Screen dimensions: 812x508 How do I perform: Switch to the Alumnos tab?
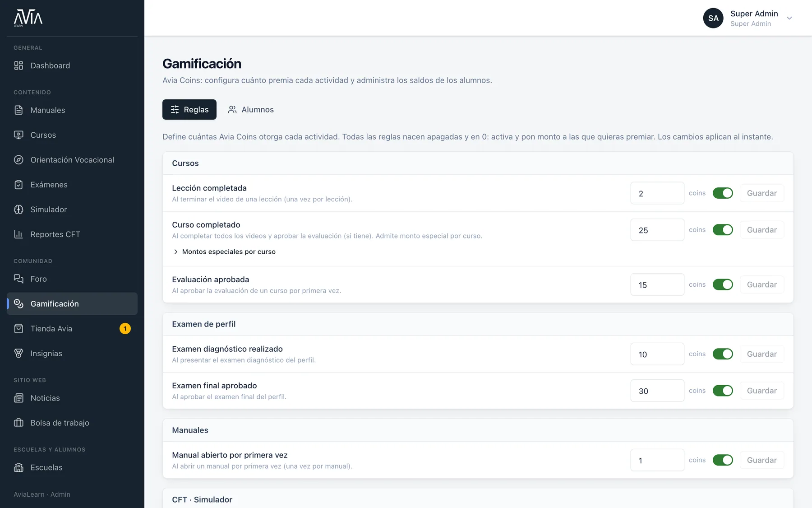251,110
